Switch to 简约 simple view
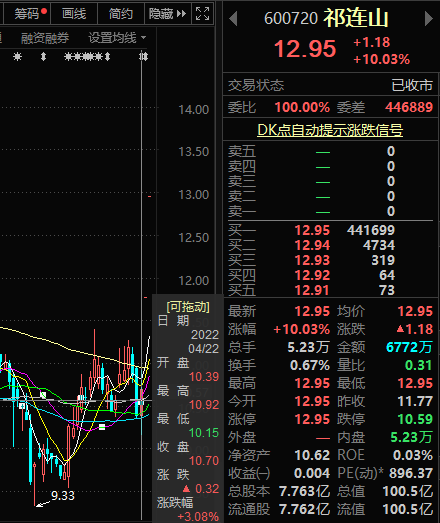Screen dimensions: 440x523 point(121,14)
